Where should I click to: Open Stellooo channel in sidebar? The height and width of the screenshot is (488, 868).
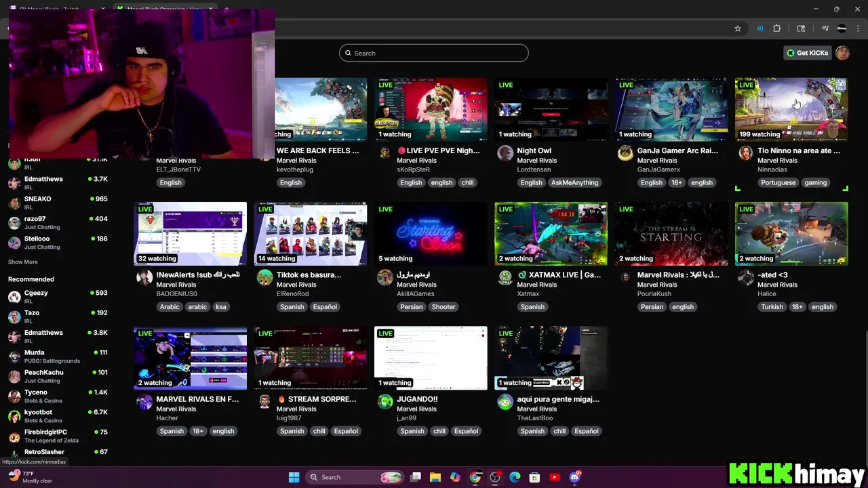point(58,243)
